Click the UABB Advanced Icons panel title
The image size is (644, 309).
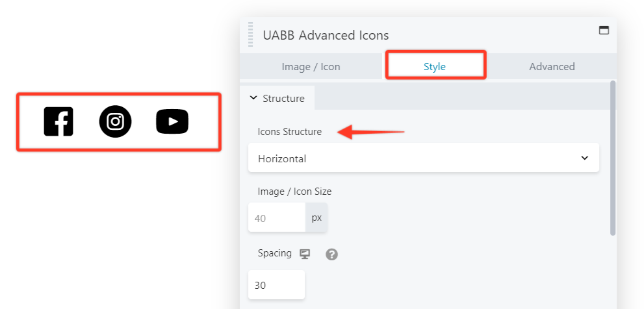[x=326, y=35]
